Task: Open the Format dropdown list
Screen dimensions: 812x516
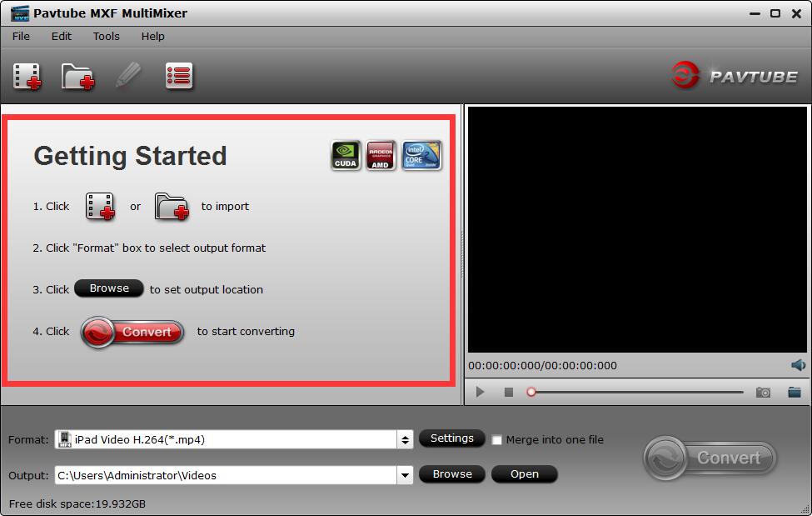Action: [x=225, y=439]
